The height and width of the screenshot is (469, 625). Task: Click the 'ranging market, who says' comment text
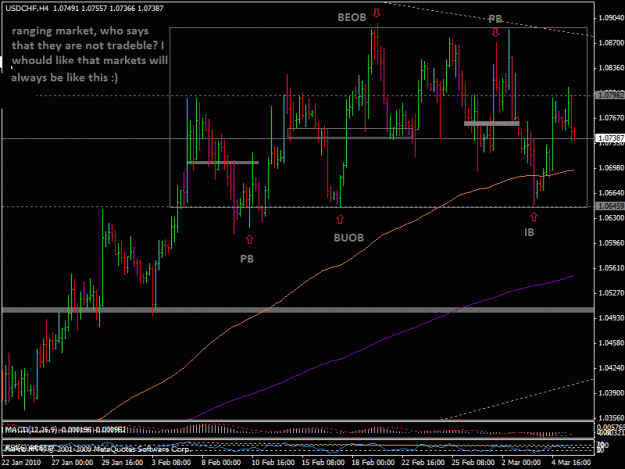click(80, 31)
